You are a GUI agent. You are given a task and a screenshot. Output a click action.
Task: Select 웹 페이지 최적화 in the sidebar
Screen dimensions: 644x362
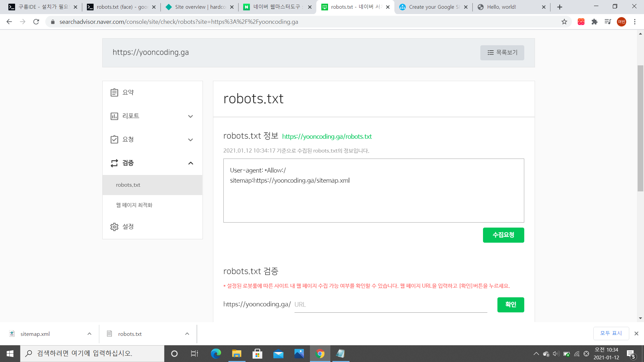[x=134, y=205]
